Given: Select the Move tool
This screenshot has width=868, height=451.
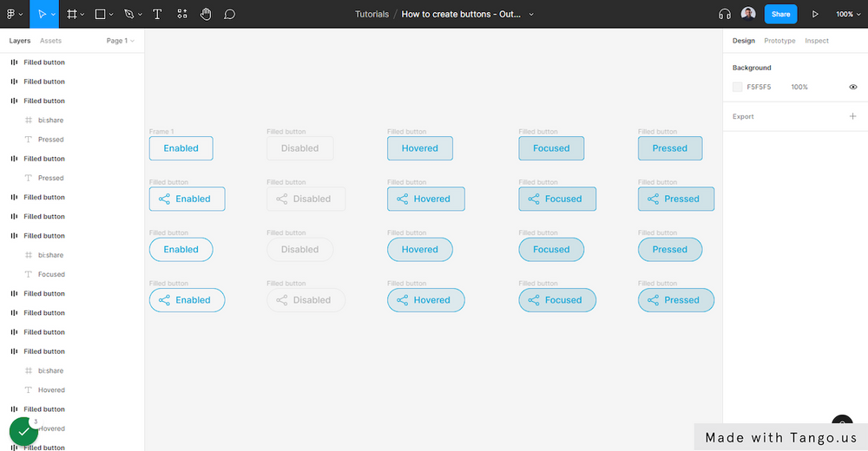Looking at the screenshot, I should coord(43,14).
